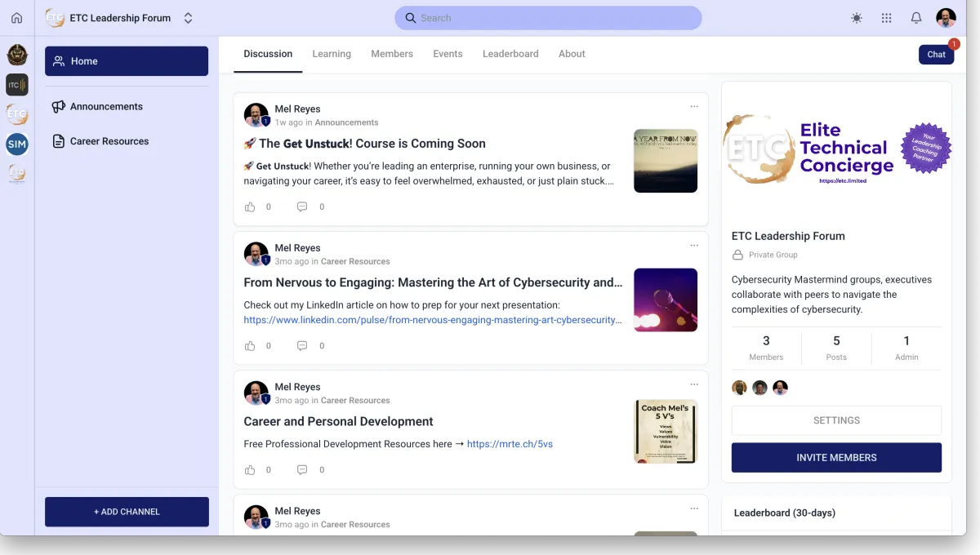Click the third member avatar in the group card
The width and height of the screenshot is (980, 555).
[x=780, y=388]
